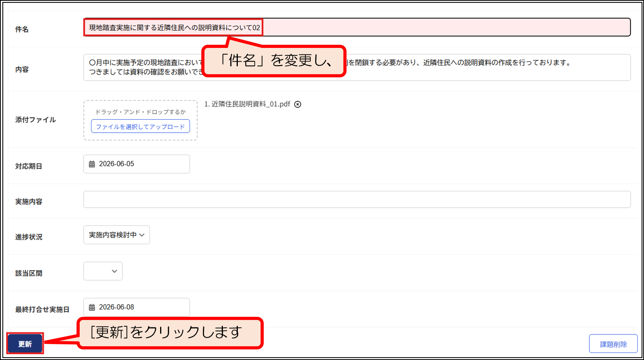
Task: Click the 件名 label
Action: 22,29
